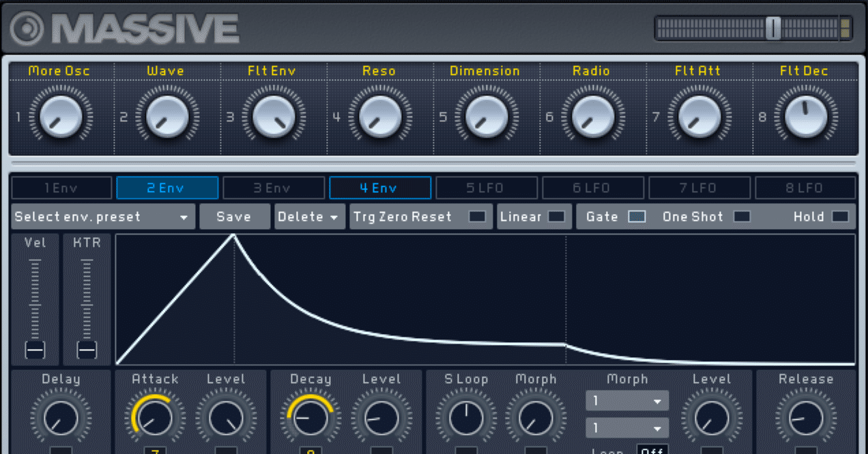This screenshot has width=868, height=454.
Task: Click the Vel slider handle
Action: tap(35, 350)
